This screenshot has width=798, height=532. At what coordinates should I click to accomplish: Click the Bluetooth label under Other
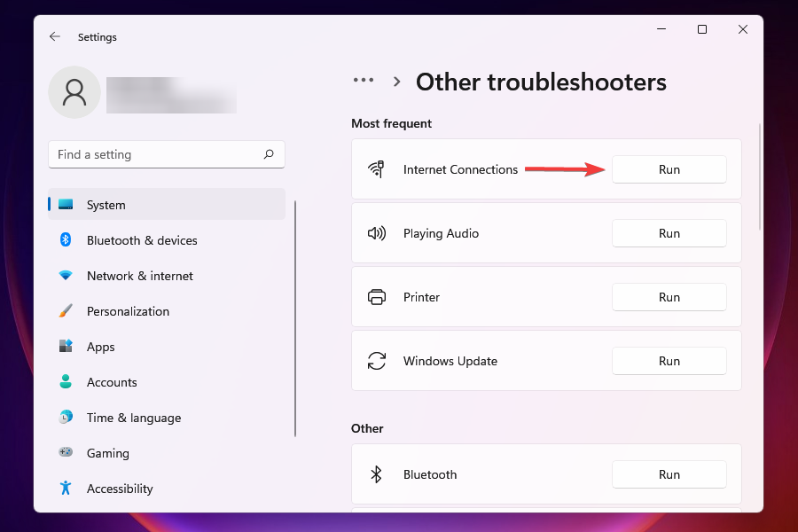[x=430, y=474]
